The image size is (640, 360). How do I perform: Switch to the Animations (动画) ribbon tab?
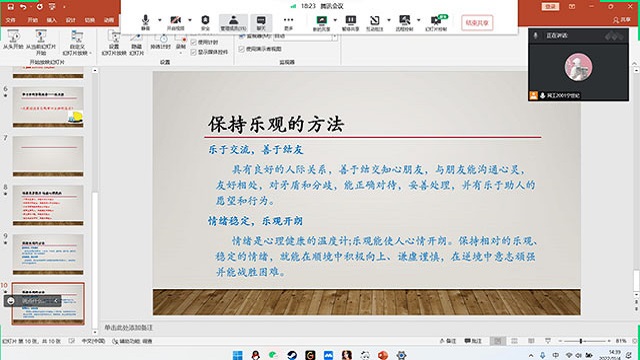[109, 20]
